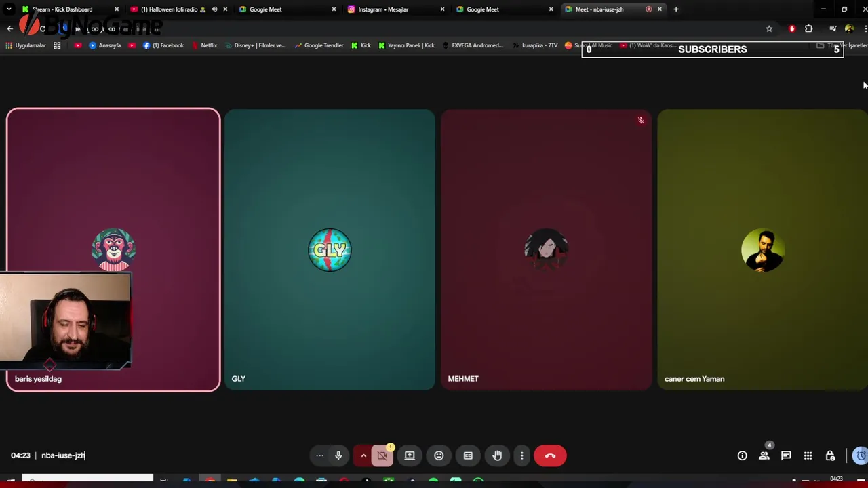Switch to Halloween lofi radio tab
The width and height of the screenshot is (868, 488).
[x=178, y=9]
